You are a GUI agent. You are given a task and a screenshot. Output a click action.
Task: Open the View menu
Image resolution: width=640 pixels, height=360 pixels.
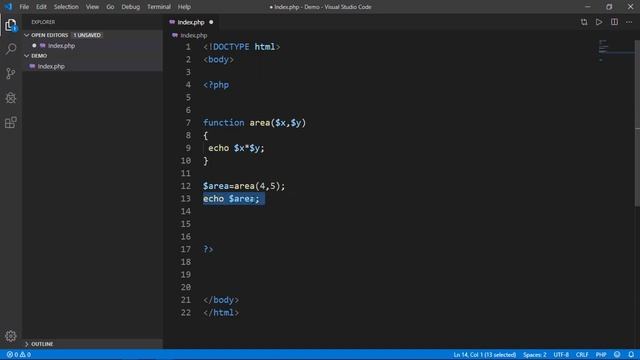pyautogui.click(x=92, y=7)
